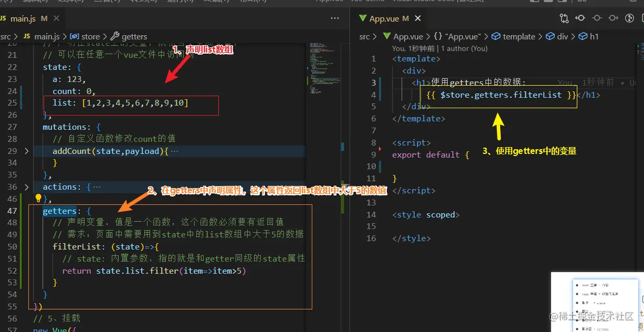This screenshot has height=332, width=644.
Task: Click src breadcrumb above main.js editor
Action: pyautogui.click(x=6, y=36)
